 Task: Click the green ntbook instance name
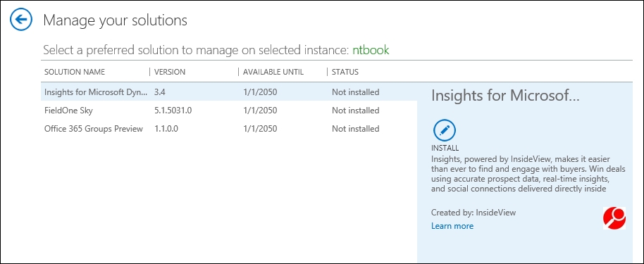371,51
